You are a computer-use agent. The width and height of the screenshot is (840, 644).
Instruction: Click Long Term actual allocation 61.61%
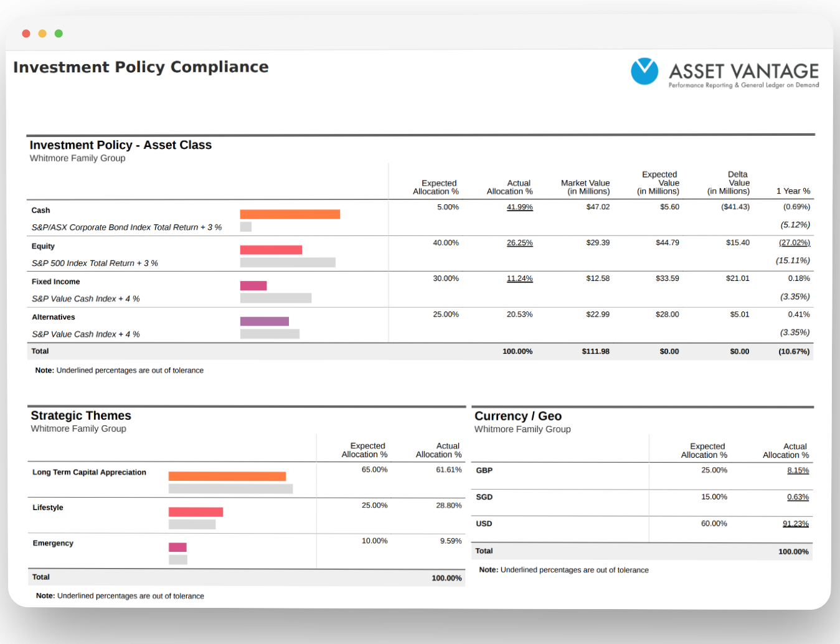click(449, 470)
